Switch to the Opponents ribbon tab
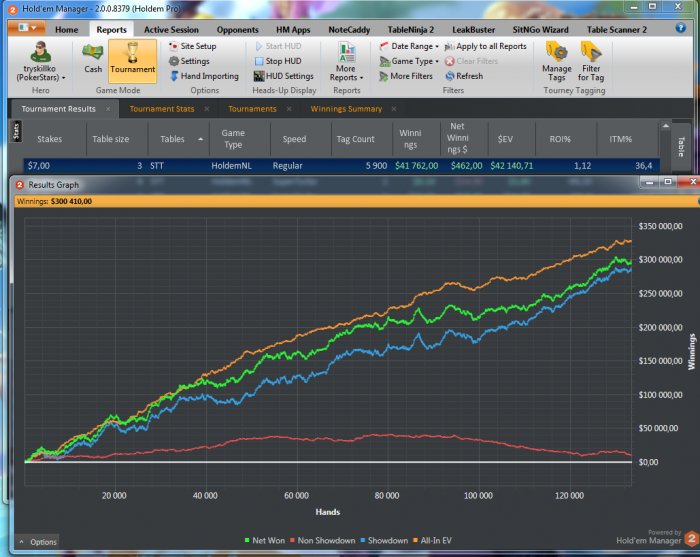Image resolution: width=700 pixels, height=557 pixels. pyautogui.click(x=237, y=30)
